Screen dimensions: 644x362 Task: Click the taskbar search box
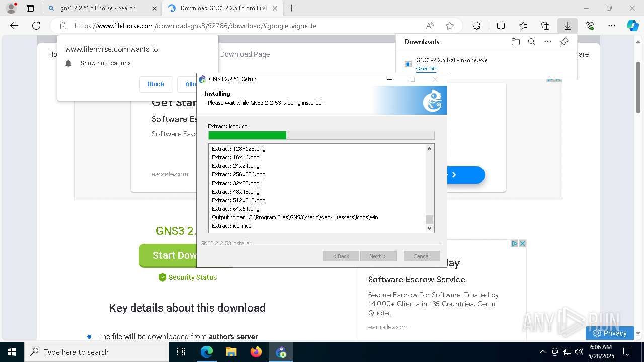coord(96,352)
